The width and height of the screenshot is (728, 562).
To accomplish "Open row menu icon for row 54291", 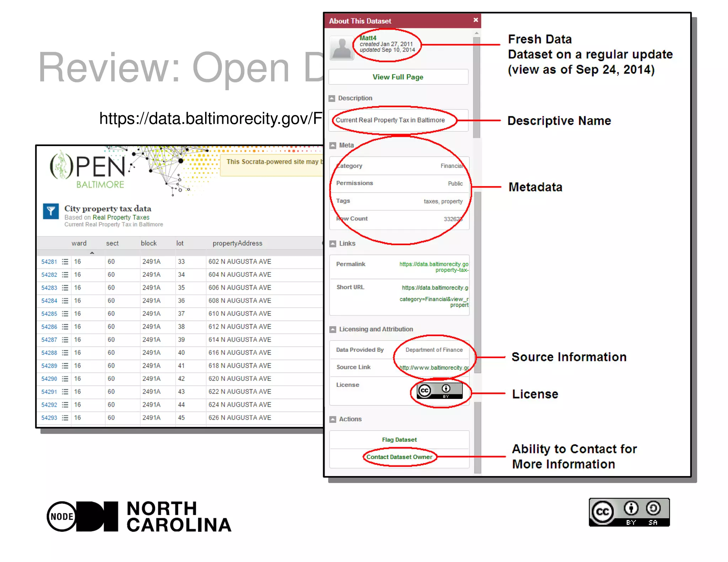I will pyautogui.click(x=65, y=392).
